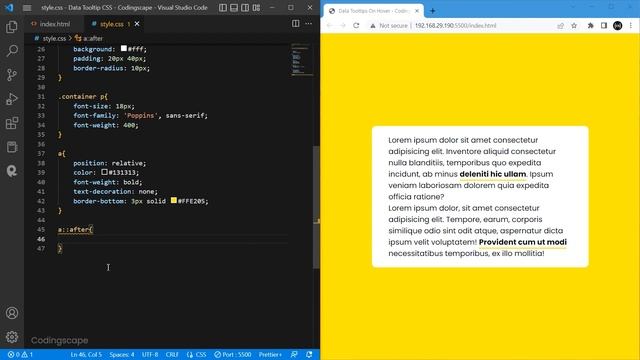640x360 pixels.
Task: Toggle primary side bar layout button
Action: click(x=223, y=7)
